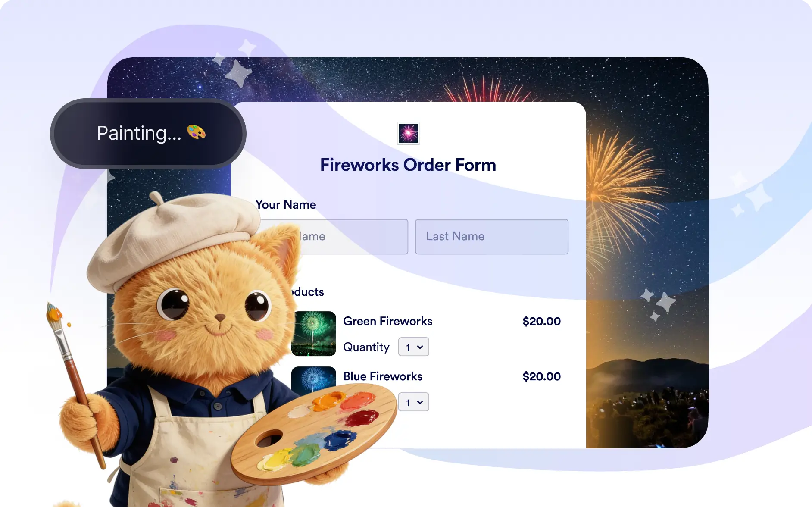Click the Green Fireworks product thumbnail

314,334
